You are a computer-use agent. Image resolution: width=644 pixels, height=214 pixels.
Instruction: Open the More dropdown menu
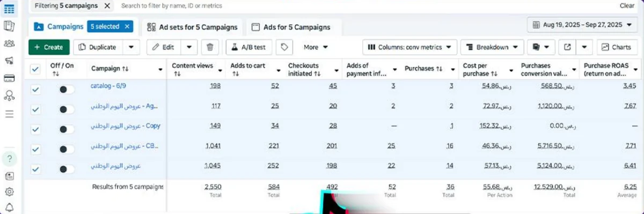click(x=316, y=47)
